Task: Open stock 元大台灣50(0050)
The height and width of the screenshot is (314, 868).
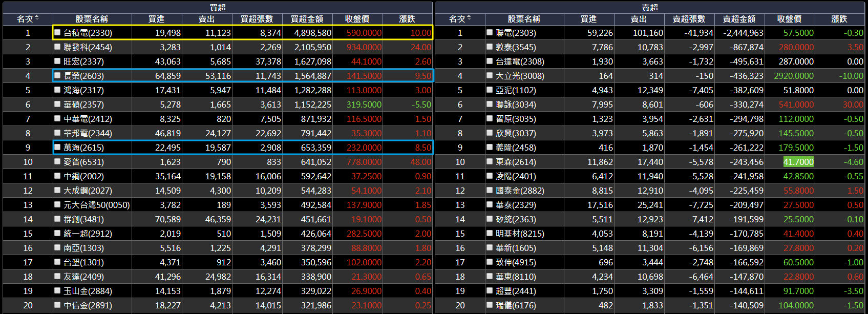Action: (97, 205)
